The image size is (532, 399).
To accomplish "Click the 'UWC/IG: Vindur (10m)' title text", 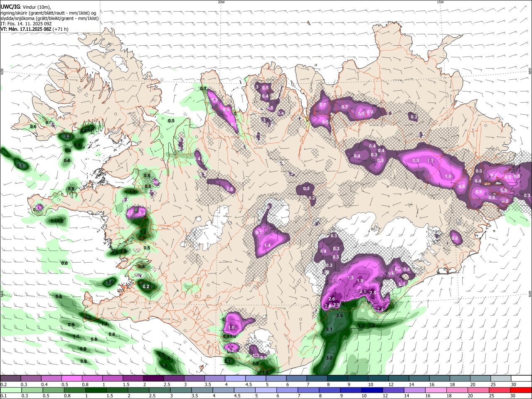I will pyautogui.click(x=26, y=7).
